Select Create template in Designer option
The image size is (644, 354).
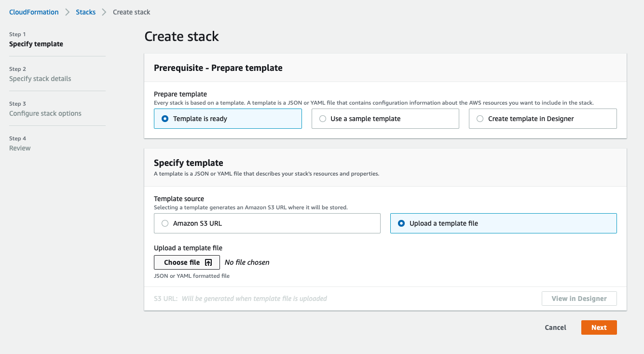(x=543, y=119)
